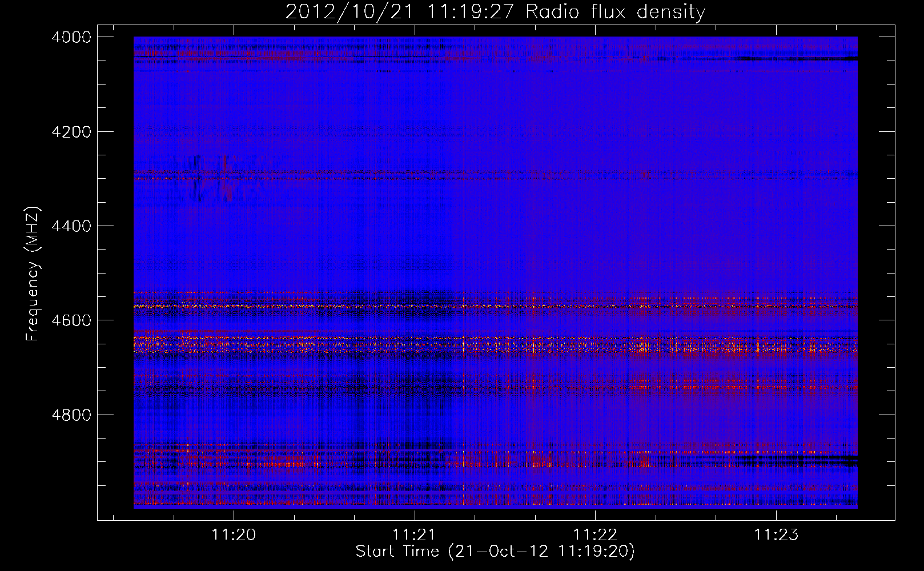Click the 11:22 time axis label
The image size is (924, 571).
pos(595,535)
